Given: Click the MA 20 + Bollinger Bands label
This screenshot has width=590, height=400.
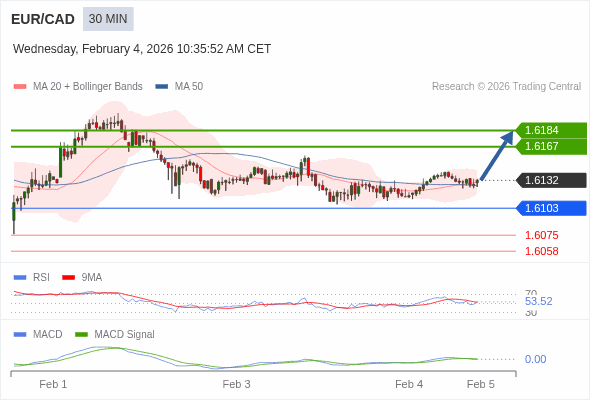Looking at the screenshot, I should click(x=88, y=87).
